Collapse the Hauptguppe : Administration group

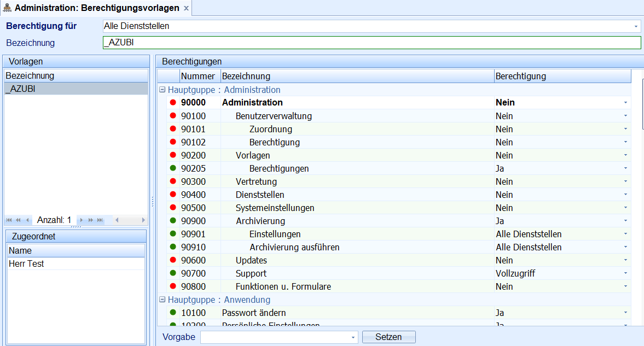click(x=163, y=90)
